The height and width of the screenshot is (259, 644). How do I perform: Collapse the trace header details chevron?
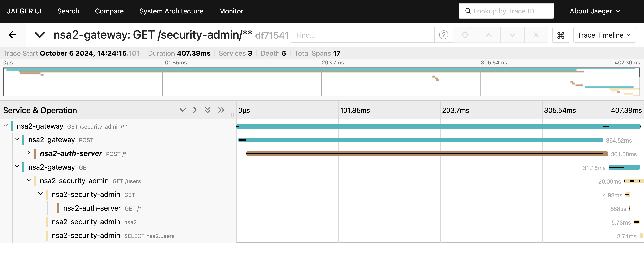pyautogui.click(x=40, y=35)
